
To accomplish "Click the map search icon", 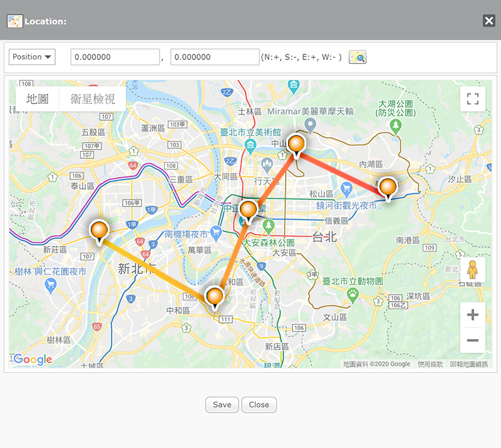I will 357,57.
